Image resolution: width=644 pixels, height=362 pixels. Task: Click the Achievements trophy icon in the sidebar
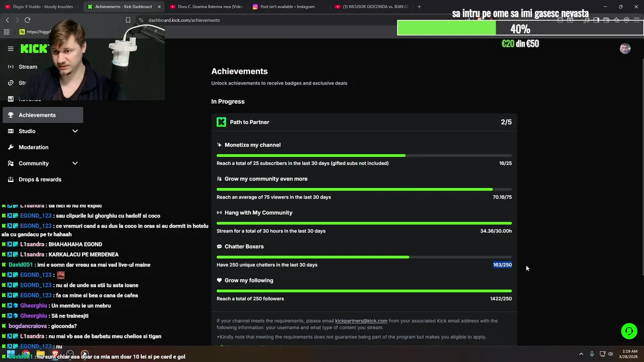tap(11, 115)
